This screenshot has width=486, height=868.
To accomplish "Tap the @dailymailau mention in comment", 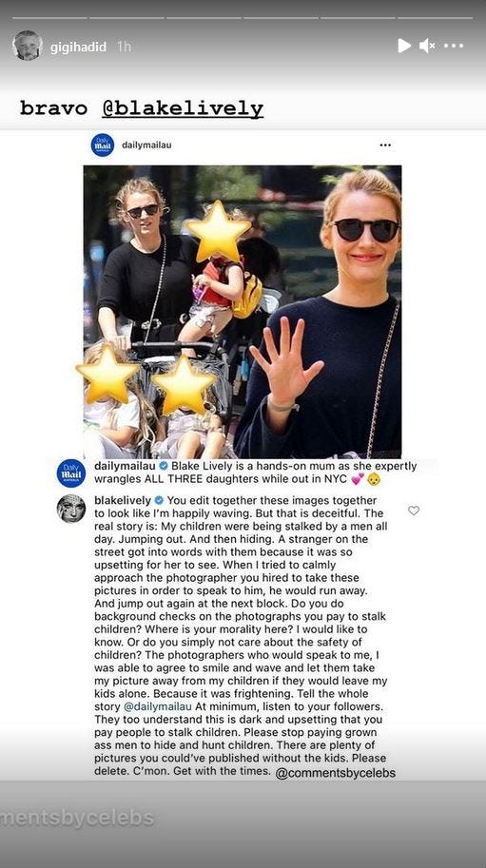I will [157, 706].
